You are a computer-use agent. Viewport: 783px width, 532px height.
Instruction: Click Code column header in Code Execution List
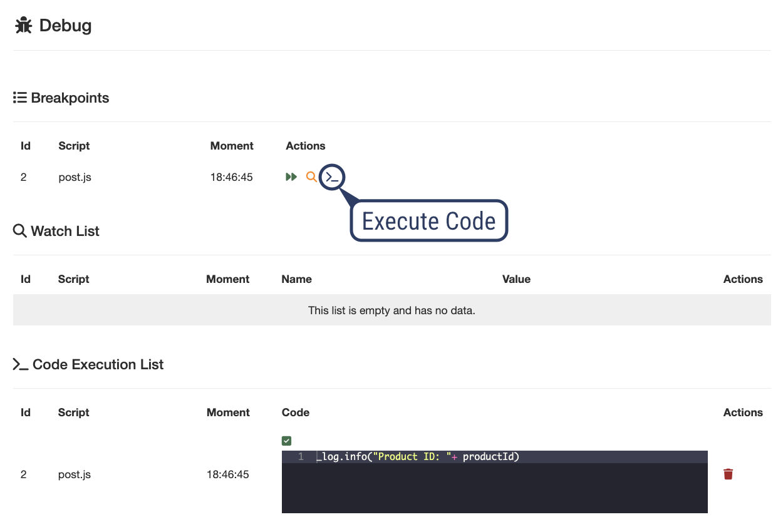296,412
